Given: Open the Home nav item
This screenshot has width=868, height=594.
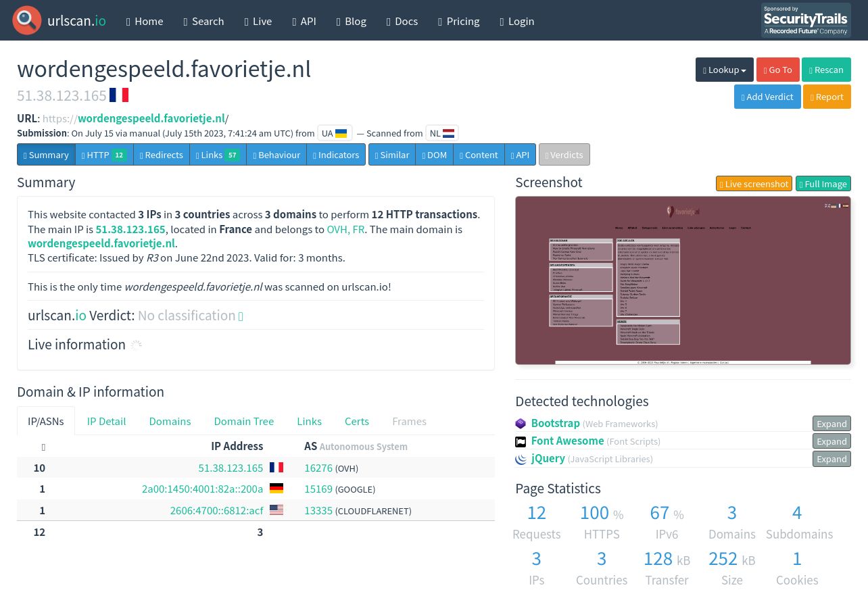Looking at the screenshot, I should click(145, 21).
